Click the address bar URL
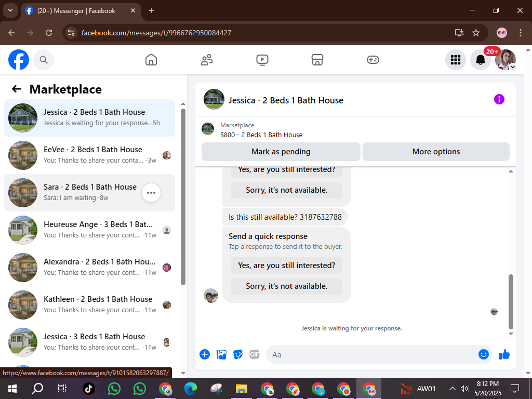 click(156, 33)
